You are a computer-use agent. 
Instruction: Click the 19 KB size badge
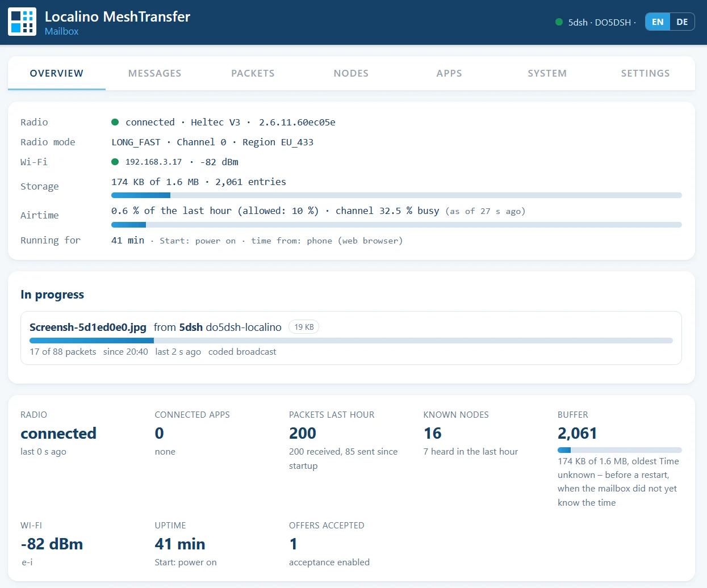click(x=304, y=327)
